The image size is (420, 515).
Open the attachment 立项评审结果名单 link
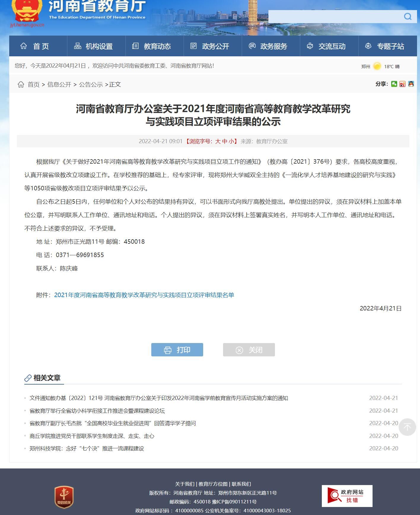(144, 295)
